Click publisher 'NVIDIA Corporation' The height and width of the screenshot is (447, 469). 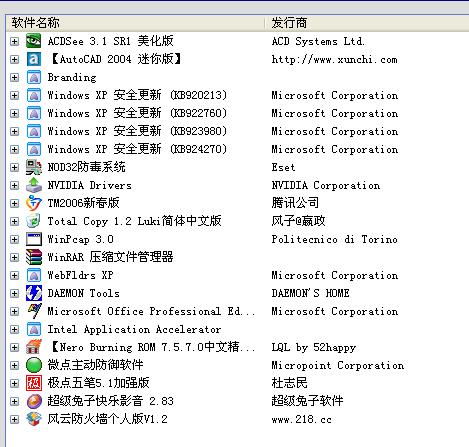pyautogui.click(x=326, y=185)
